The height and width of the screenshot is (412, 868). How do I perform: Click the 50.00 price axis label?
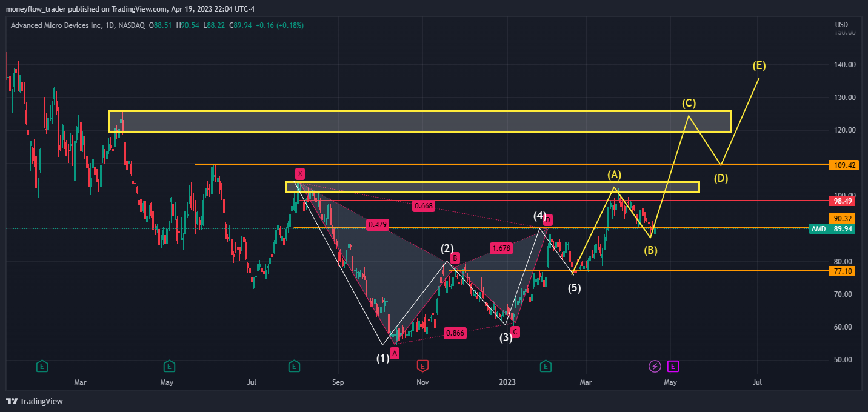tap(844, 360)
